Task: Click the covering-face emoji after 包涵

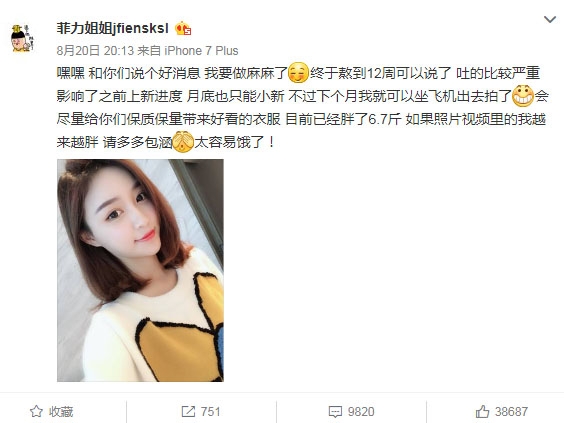Action: click(x=183, y=142)
